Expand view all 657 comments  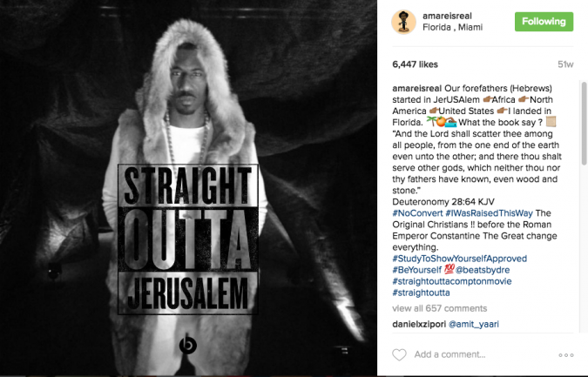[440, 308]
